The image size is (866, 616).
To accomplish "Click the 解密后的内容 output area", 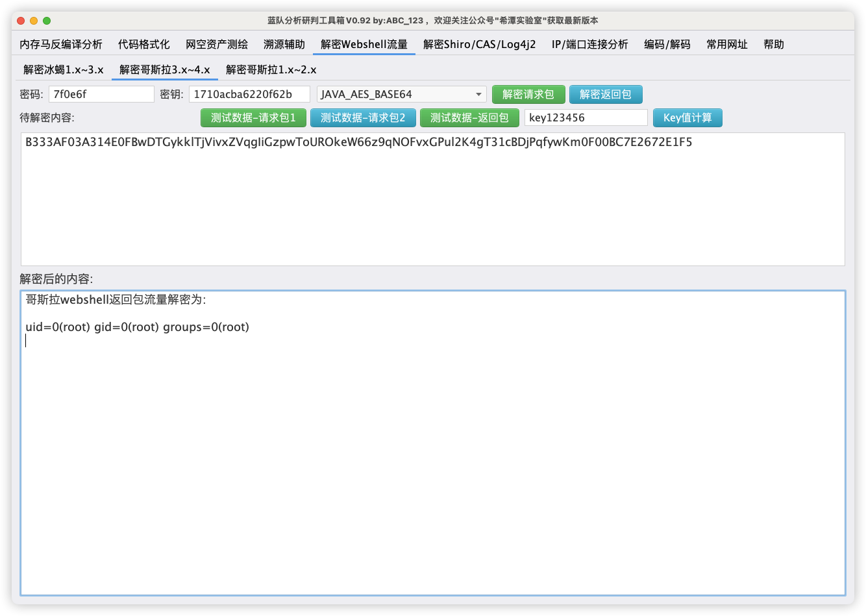I will 433,443.
